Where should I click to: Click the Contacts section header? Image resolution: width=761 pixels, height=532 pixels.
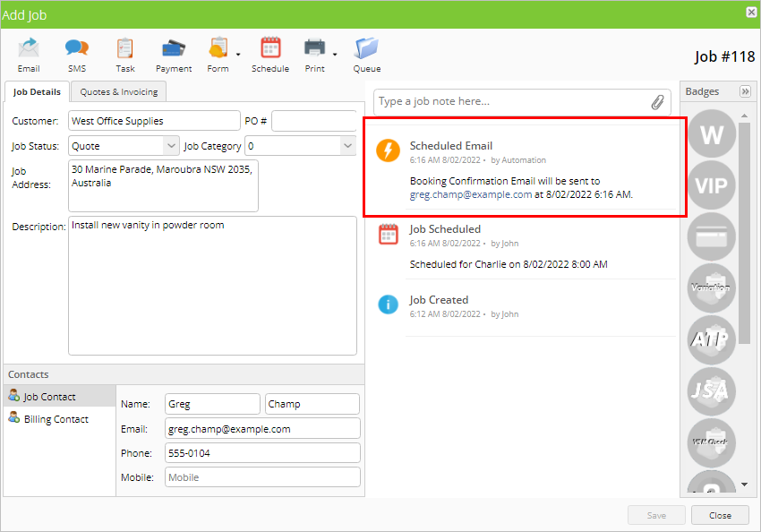coord(184,374)
